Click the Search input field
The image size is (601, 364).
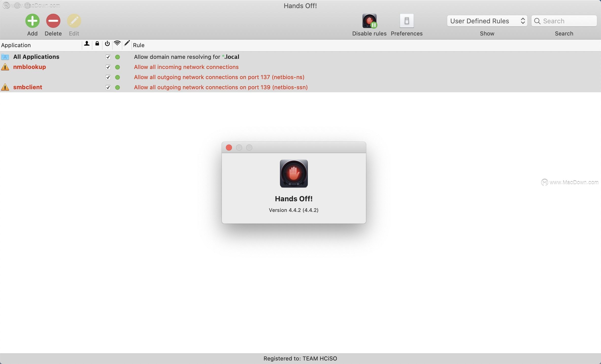564,21
